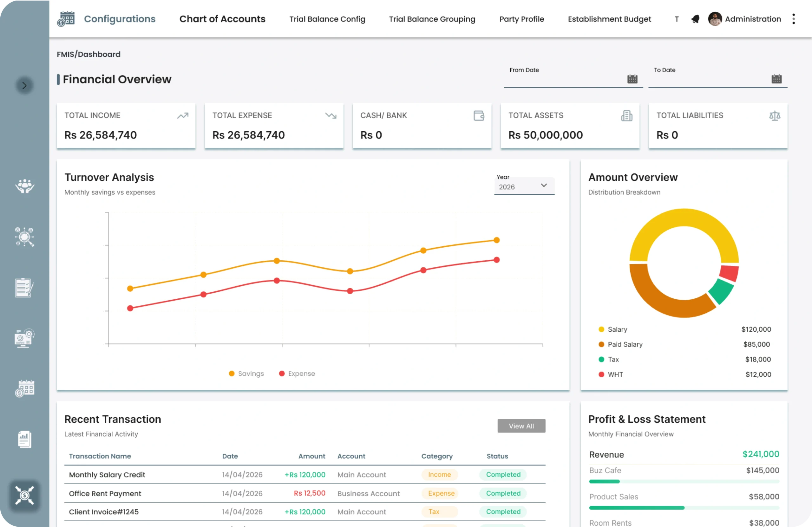
Task: Click the Tax category badge
Action: pyautogui.click(x=439, y=512)
